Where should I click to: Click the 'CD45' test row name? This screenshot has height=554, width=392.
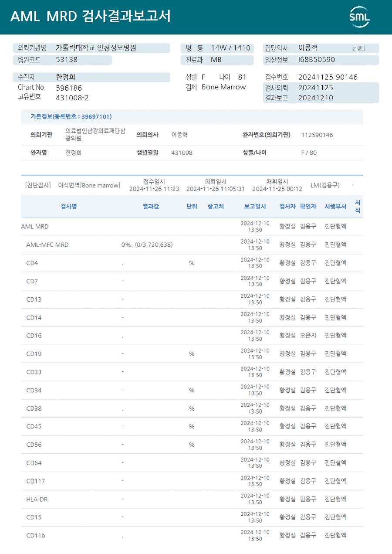[x=34, y=426]
